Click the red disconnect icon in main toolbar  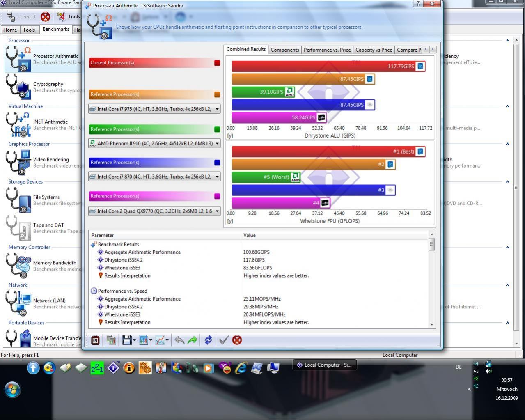(x=46, y=17)
